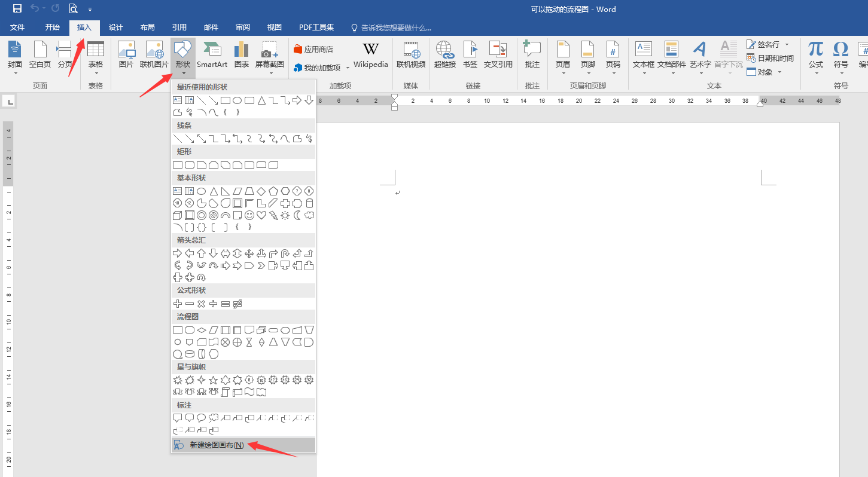Viewport: 868px width, 477px height.
Task: Choose the flowchart collate hourglass shape
Action: [249, 343]
